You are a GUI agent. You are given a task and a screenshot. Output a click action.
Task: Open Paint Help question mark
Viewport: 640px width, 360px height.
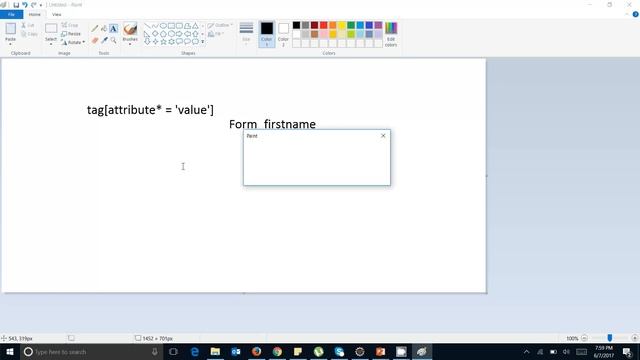[635, 14]
